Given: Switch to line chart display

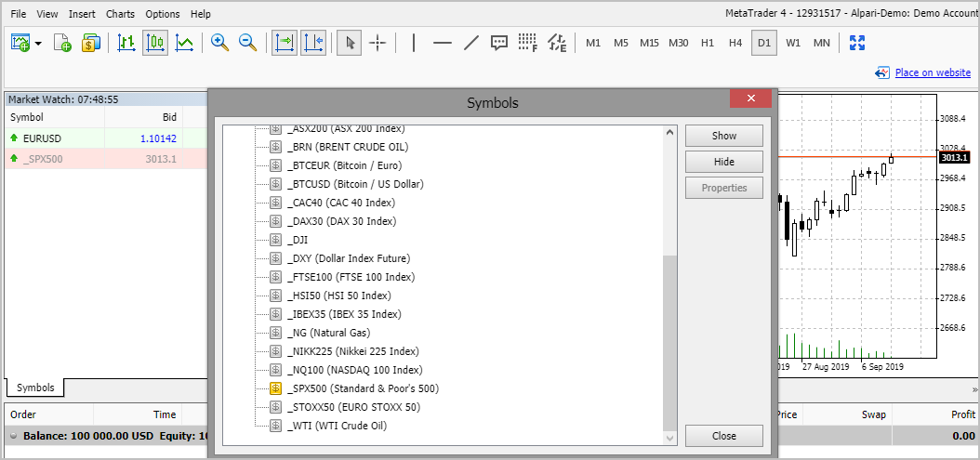Looking at the screenshot, I should pos(184,43).
